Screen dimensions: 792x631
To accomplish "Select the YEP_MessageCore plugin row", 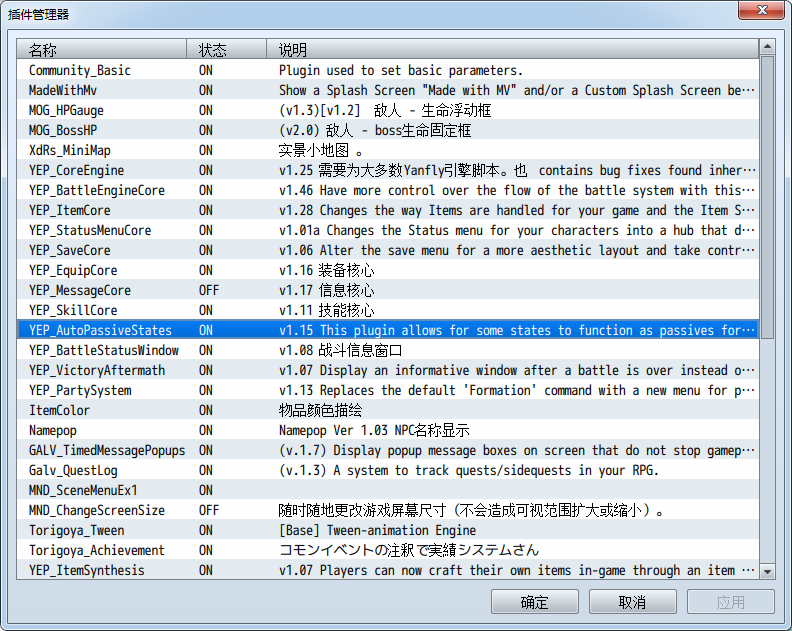I will point(387,290).
